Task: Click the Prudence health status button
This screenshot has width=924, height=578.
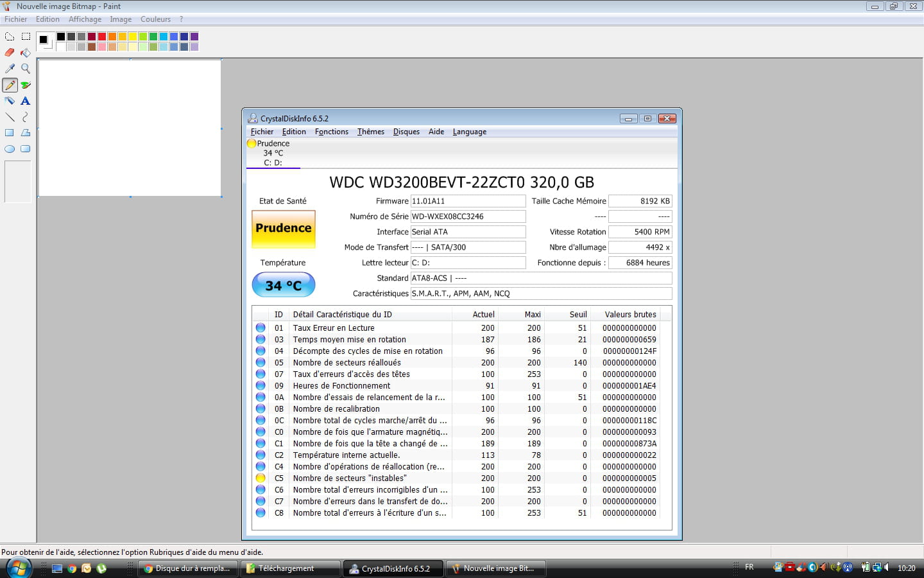Action: (284, 229)
